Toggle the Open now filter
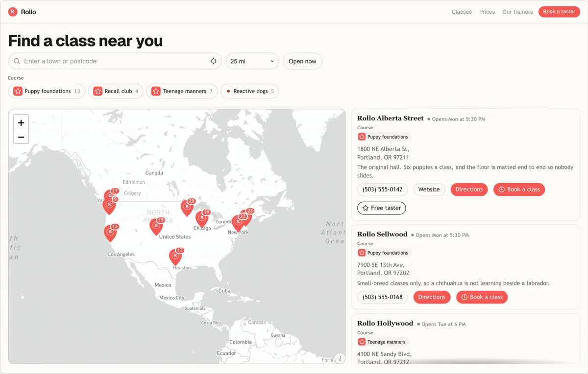 [302, 61]
